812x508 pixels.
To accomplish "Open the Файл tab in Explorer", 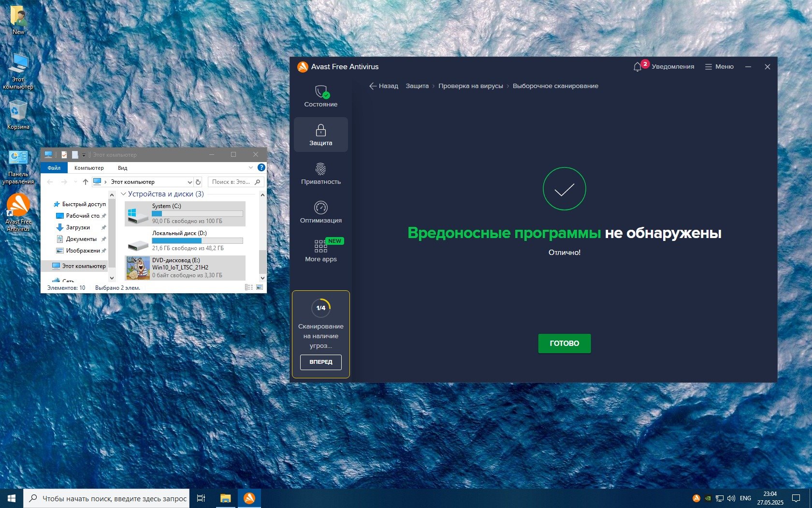I will [54, 168].
